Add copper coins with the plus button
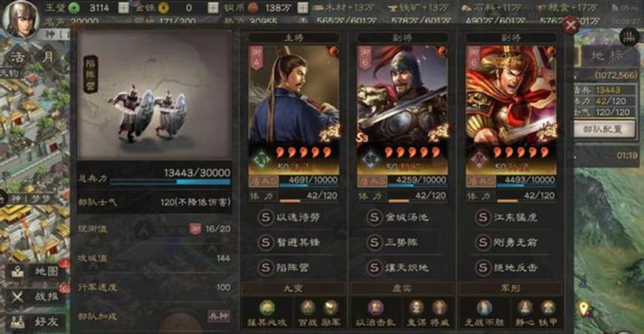This screenshot has width=644, height=334. pyautogui.click(x=303, y=7)
